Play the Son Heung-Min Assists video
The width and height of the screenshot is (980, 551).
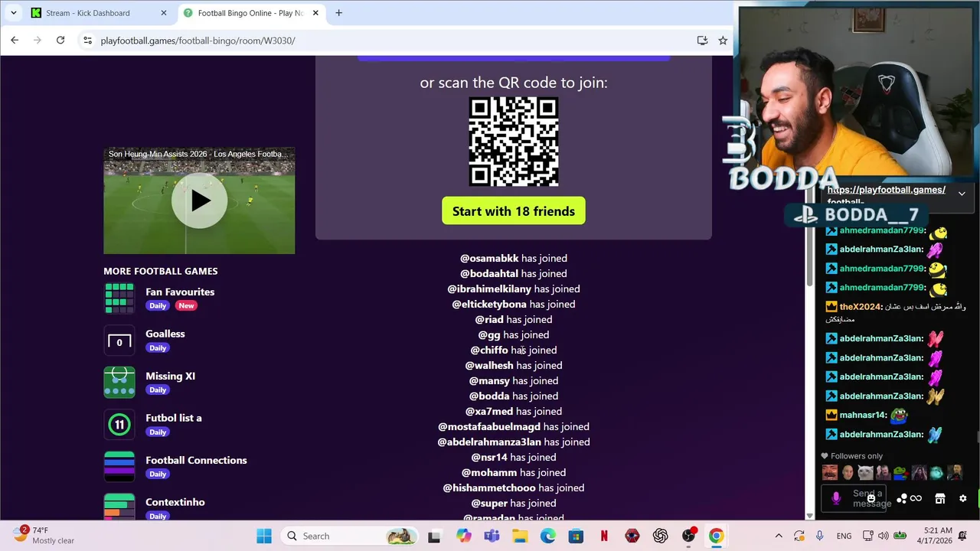point(199,201)
